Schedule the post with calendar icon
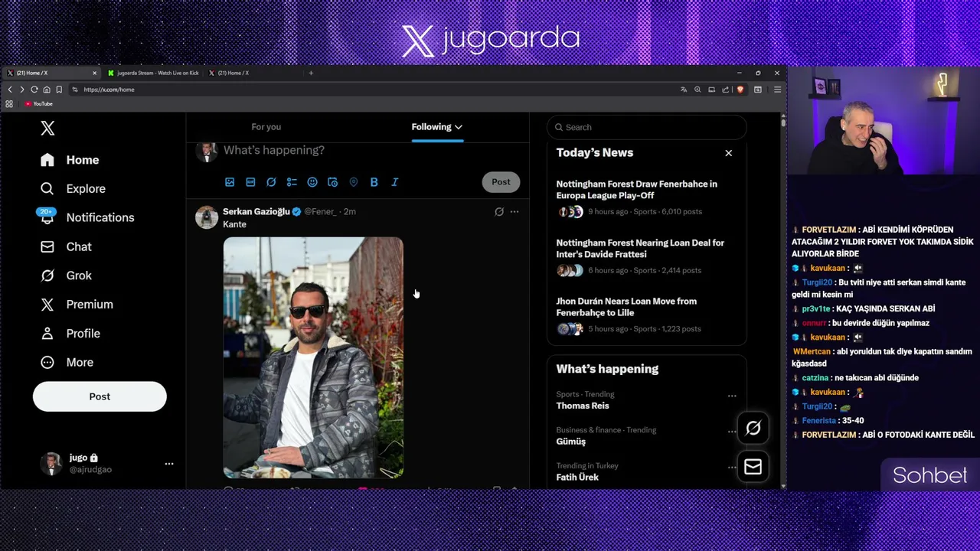 [x=332, y=182]
